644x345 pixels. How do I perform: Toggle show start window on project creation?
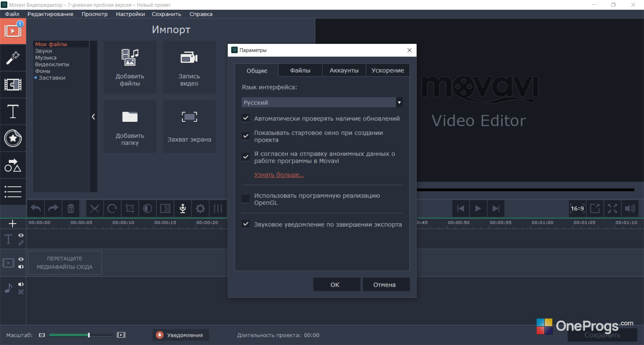tap(246, 136)
